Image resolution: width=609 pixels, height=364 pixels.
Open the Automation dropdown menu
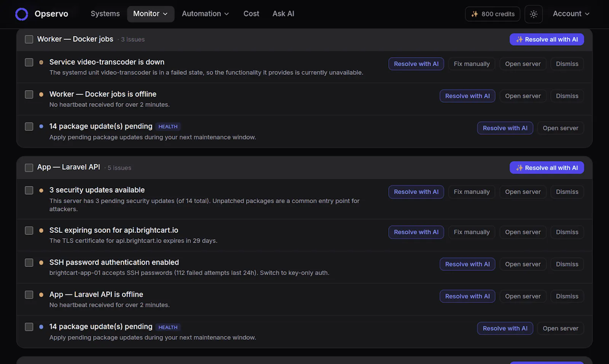point(206,14)
